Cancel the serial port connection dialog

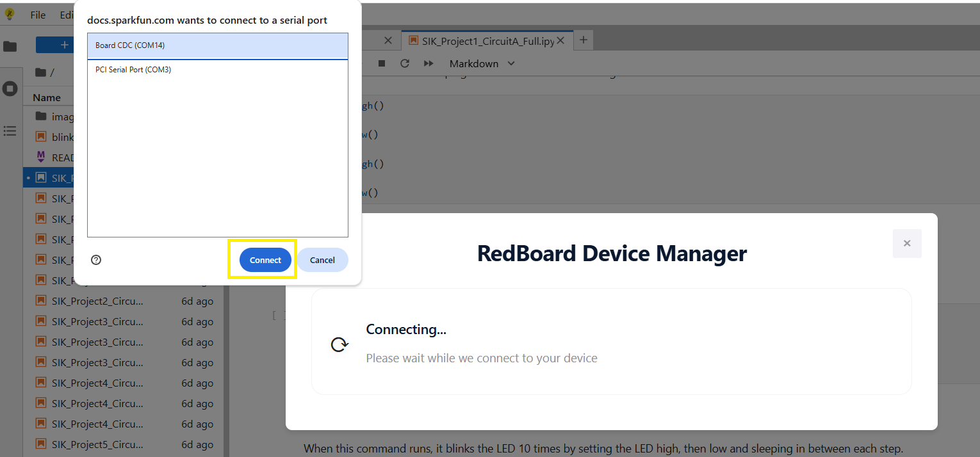pyautogui.click(x=322, y=260)
